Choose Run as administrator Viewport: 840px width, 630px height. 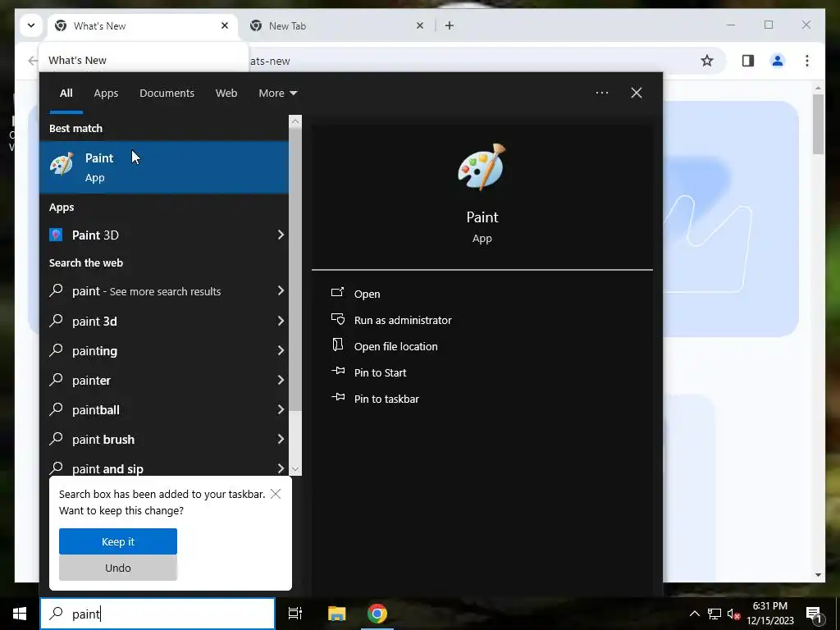click(x=403, y=320)
